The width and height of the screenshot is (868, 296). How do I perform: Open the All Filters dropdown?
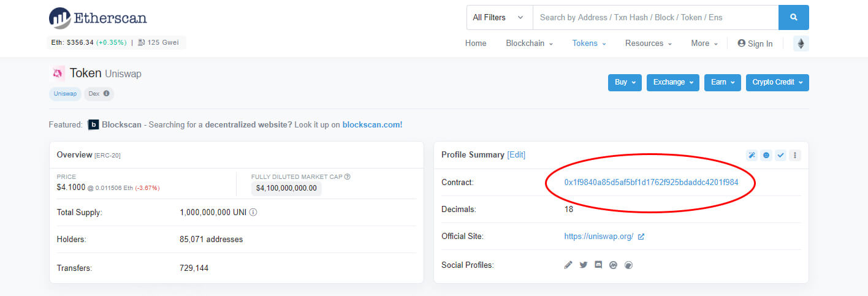click(x=500, y=17)
